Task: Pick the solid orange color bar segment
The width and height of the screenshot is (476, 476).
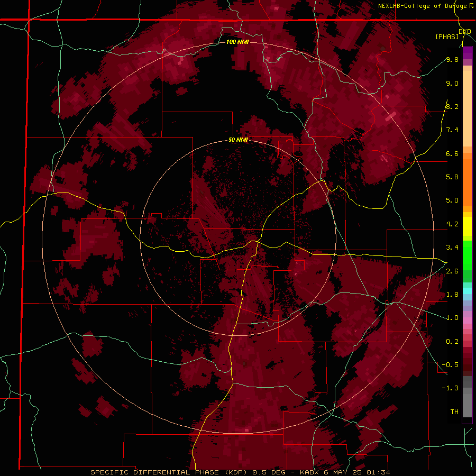Action: click(467, 182)
